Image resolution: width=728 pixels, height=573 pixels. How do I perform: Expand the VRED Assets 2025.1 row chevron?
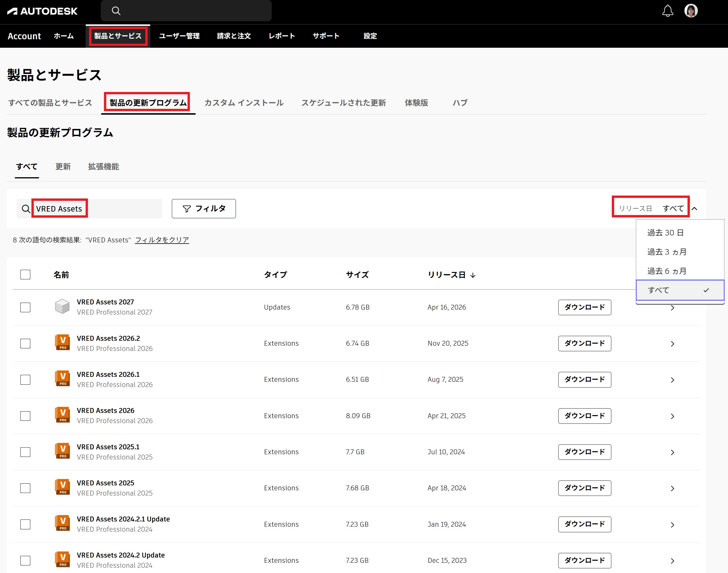672,452
